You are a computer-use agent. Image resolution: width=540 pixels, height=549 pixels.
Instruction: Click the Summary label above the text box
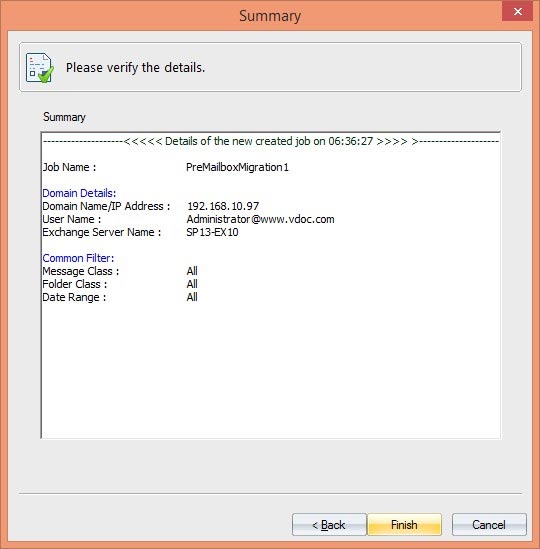tap(64, 117)
